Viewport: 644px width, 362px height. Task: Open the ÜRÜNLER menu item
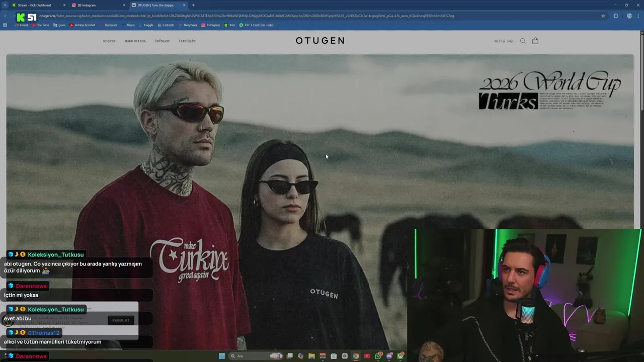coord(162,41)
